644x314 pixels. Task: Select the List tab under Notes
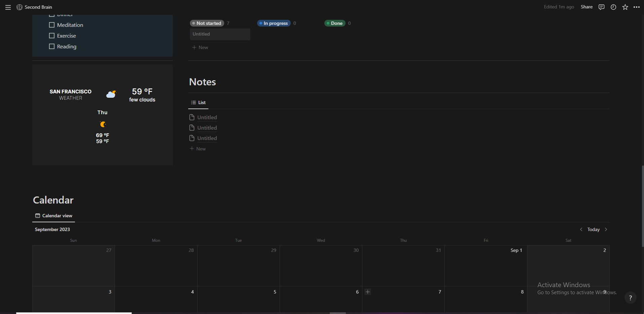pyautogui.click(x=198, y=102)
